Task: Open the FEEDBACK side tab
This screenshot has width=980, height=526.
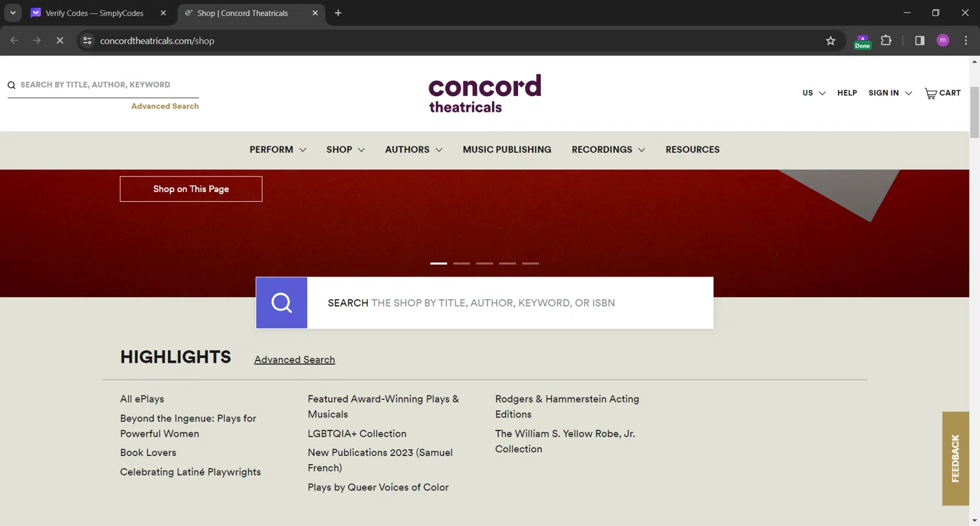Action: [x=955, y=459]
